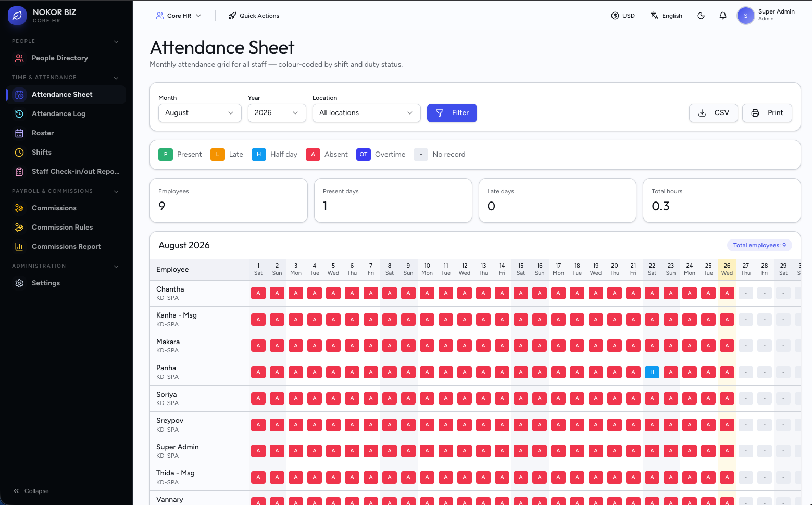Open notifications bell
The image size is (812, 505).
(723, 16)
